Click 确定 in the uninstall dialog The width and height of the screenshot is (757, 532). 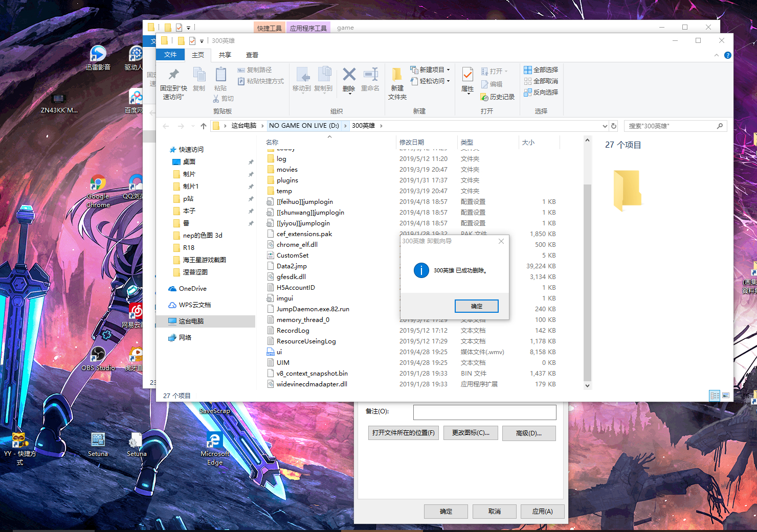click(x=477, y=306)
